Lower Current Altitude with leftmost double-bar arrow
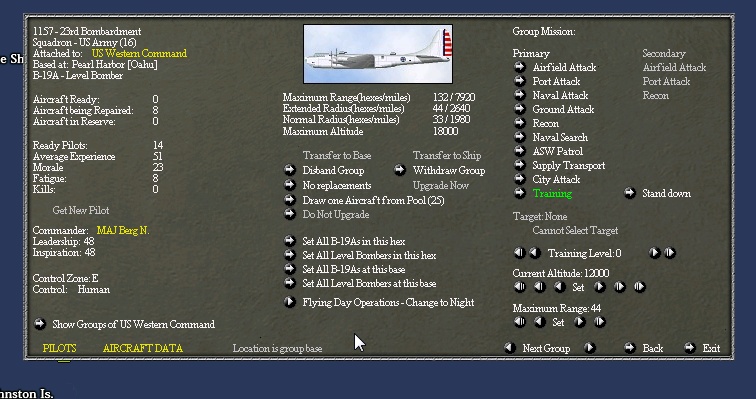This screenshot has height=399, width=756. tap(519, 287)
